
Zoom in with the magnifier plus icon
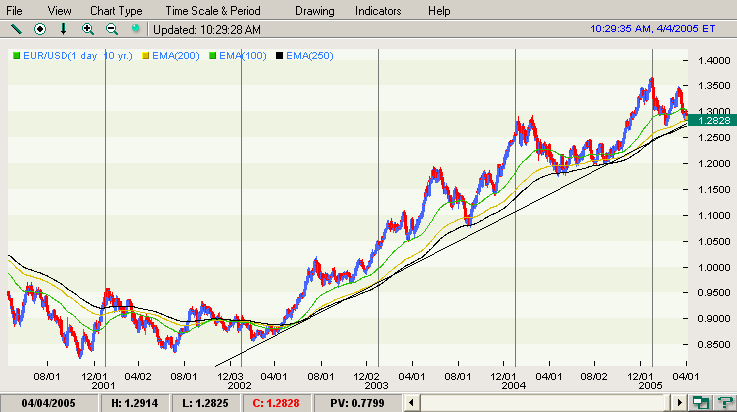88,30
